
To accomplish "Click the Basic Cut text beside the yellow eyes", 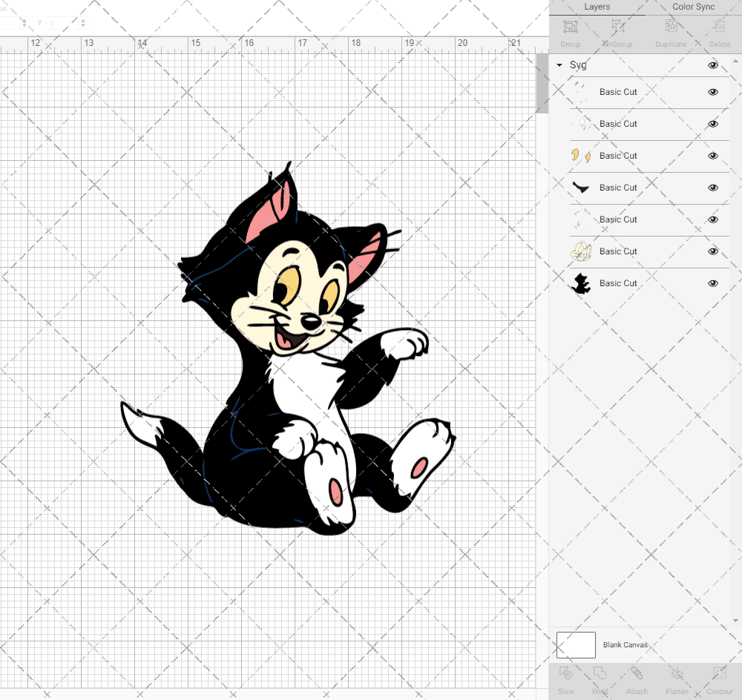I will [x=618, y=156].
